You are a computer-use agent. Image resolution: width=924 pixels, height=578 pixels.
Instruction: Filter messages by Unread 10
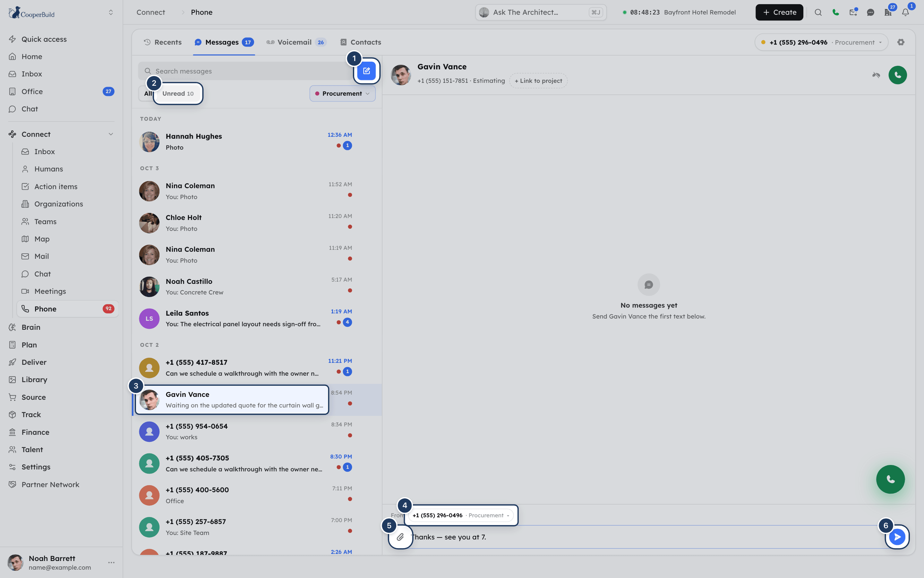click(178, 94)
